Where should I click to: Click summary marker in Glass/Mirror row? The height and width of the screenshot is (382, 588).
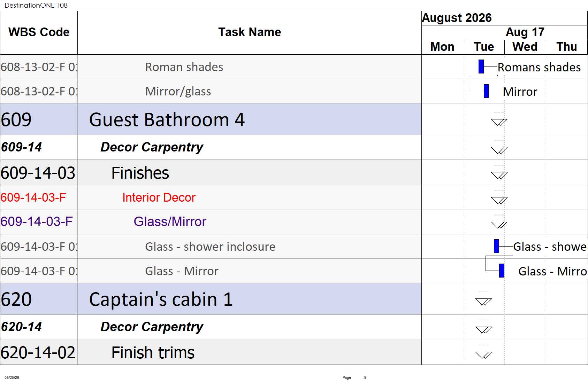(x=499, y=225)
